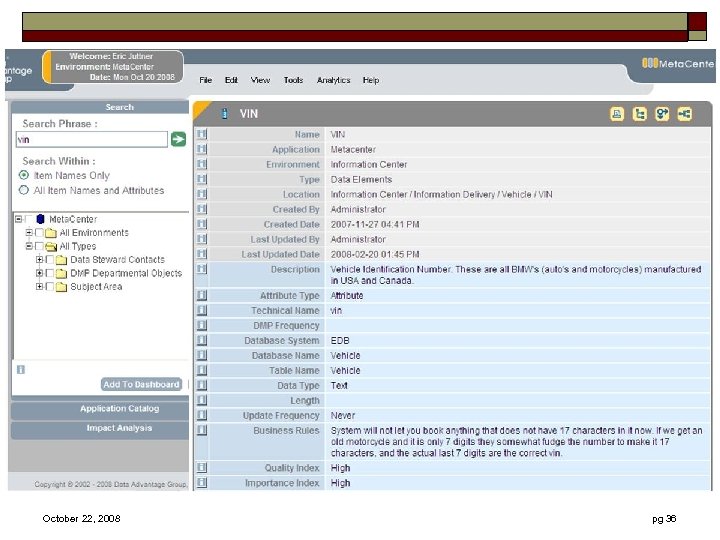This screenshot has height=540, width=720.
Task: Open the Analytics menu
Action: click(333, 80)
